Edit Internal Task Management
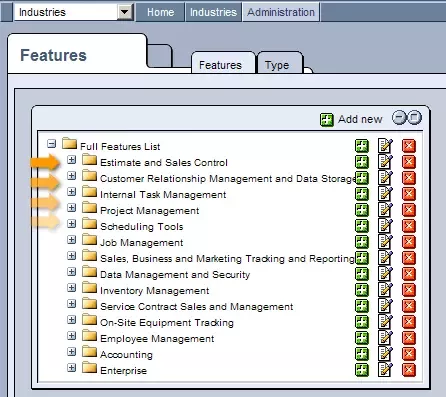The width and height of the screenshot is (446, 397). click(x=385, y=194)
